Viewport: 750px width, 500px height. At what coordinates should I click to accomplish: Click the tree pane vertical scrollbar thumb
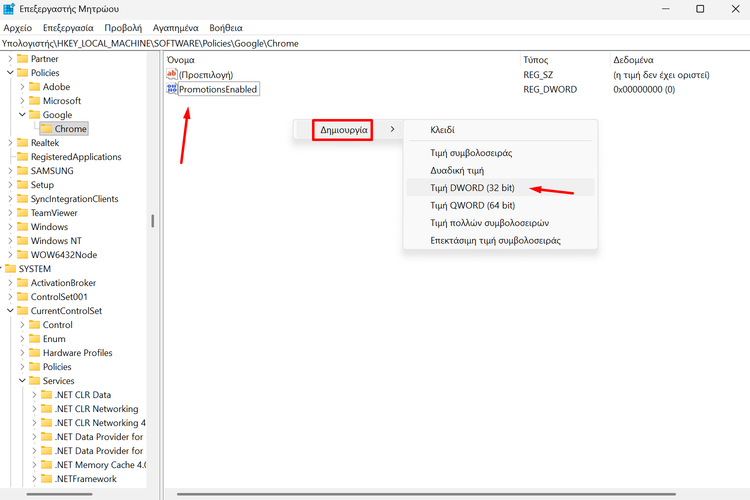(x=153, y=221)
